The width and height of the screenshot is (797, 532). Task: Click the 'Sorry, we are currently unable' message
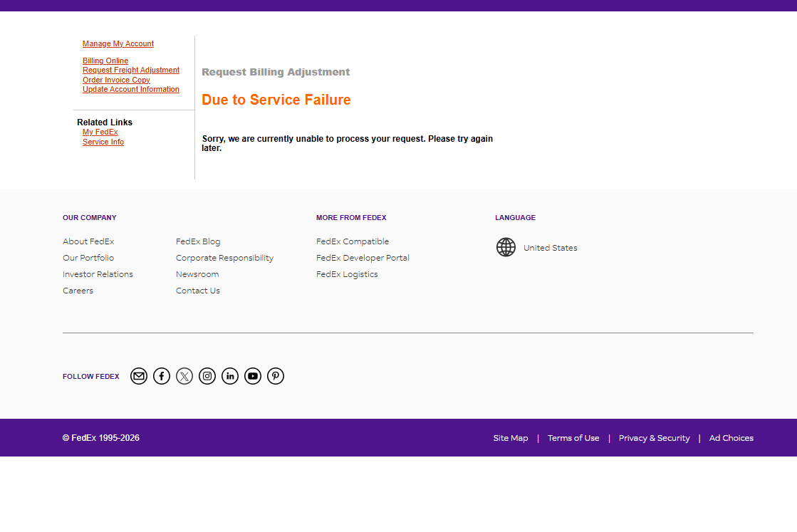[x=347, y=143]
